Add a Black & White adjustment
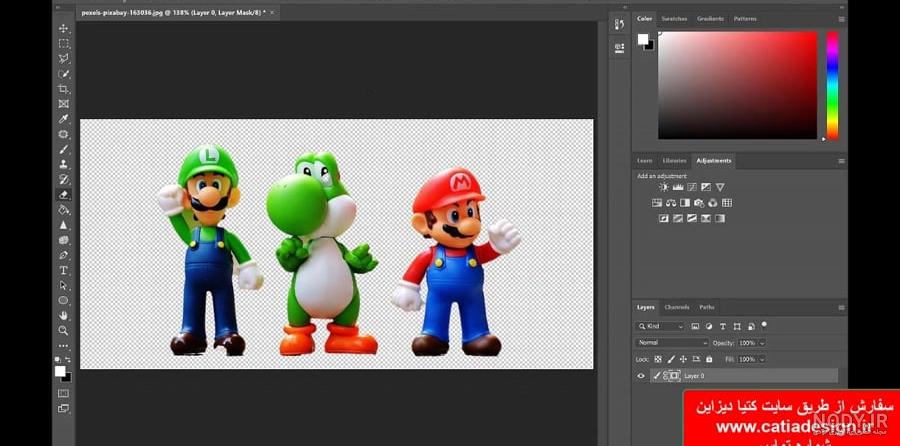 [685, 203]
